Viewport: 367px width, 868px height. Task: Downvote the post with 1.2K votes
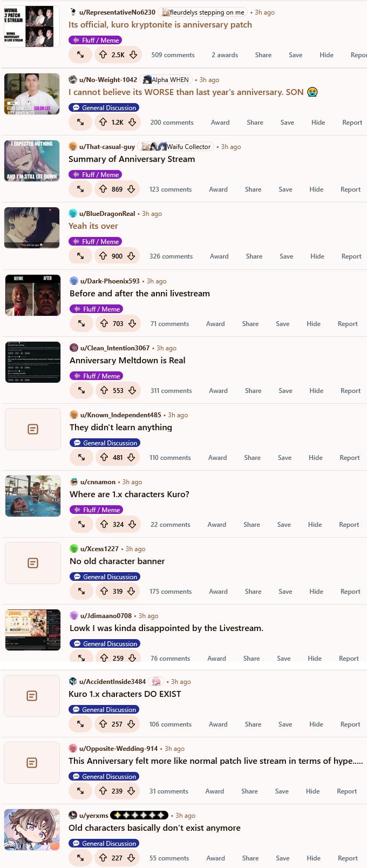click(x=132, y=122)
